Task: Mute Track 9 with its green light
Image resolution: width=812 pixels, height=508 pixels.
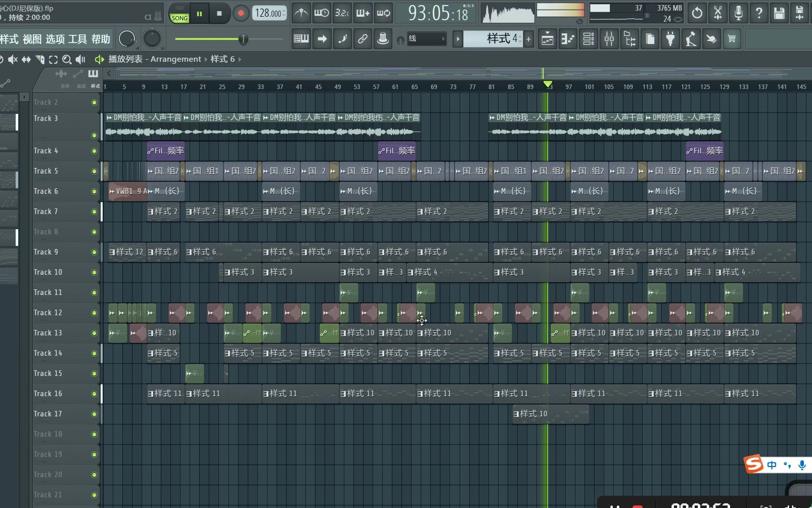Action: [x=94, y=252]
